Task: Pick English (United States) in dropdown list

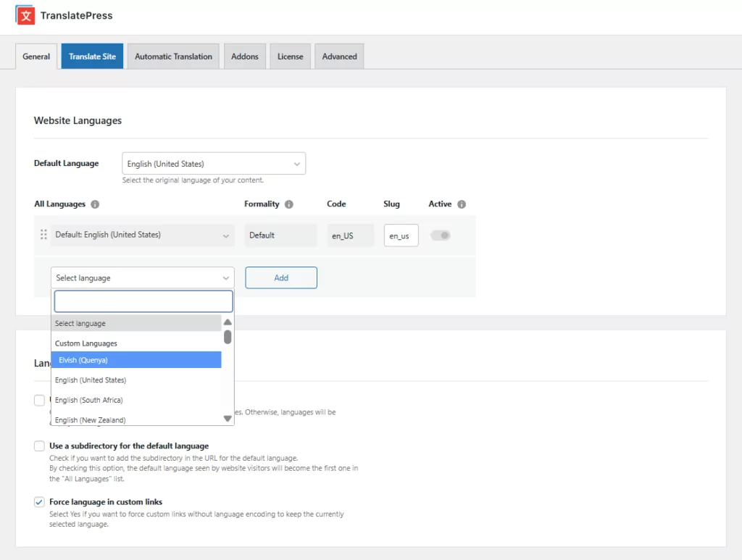Action: [136, 380]
